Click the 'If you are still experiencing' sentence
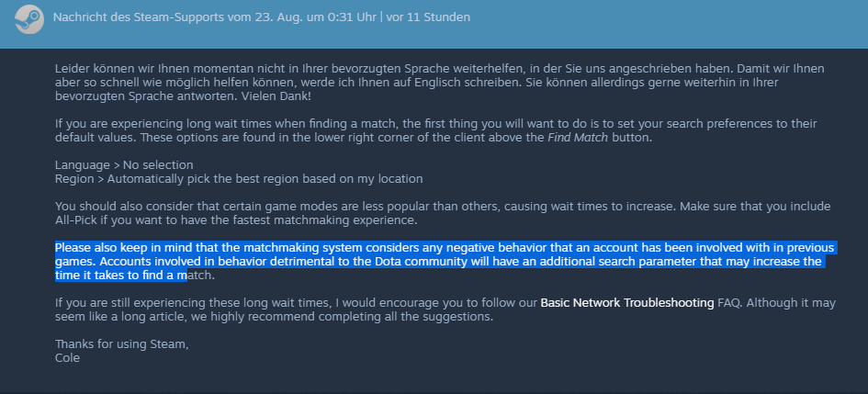The width and height of the screenshot is (868, 394). pos(445,310)
